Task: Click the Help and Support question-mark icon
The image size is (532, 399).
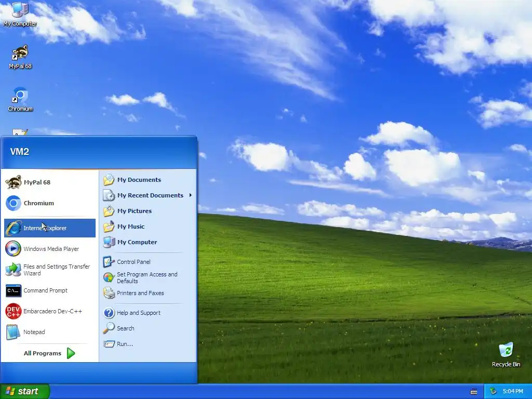Action: coord(109,313)
